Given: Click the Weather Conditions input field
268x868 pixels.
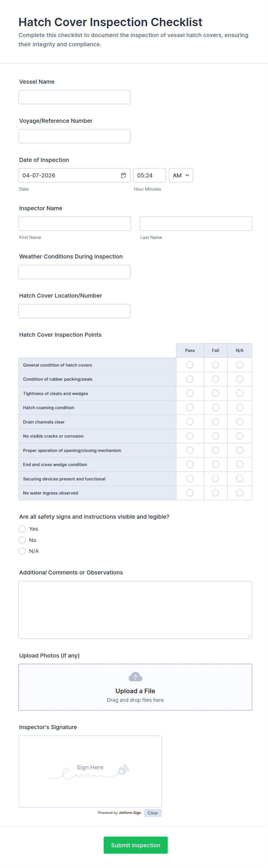Looking at the screenshot, I should (74, 272).
